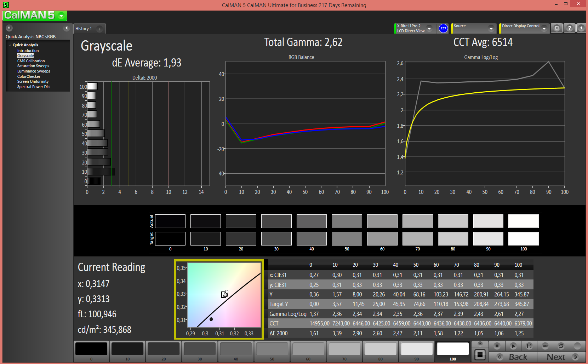This screenshot has height=364, width=588.
Task: Click the infinity continuous read icon
Action: 545,346
